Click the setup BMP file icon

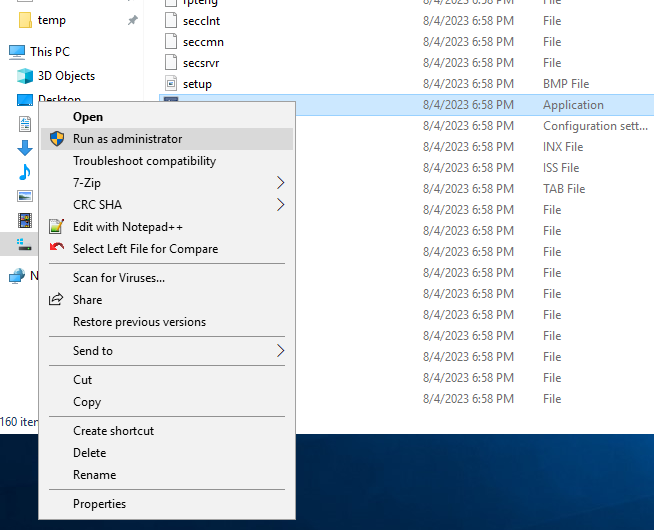(x=171, y=83)
